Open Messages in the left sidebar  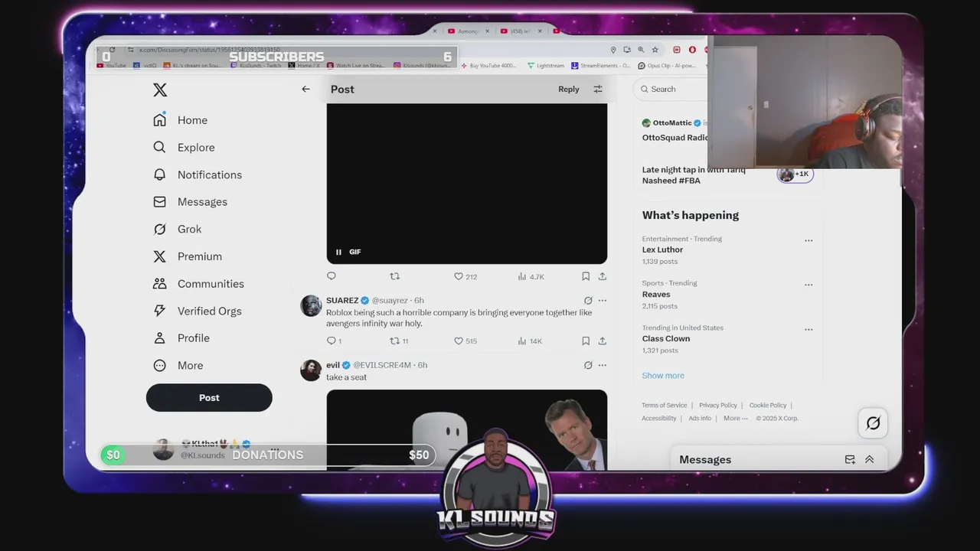tap(190, 202)
